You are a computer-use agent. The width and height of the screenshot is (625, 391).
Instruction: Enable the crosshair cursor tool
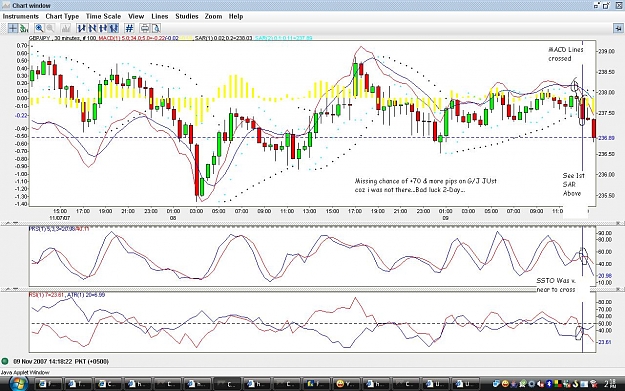pyautogui.click(x=13, y=28)
